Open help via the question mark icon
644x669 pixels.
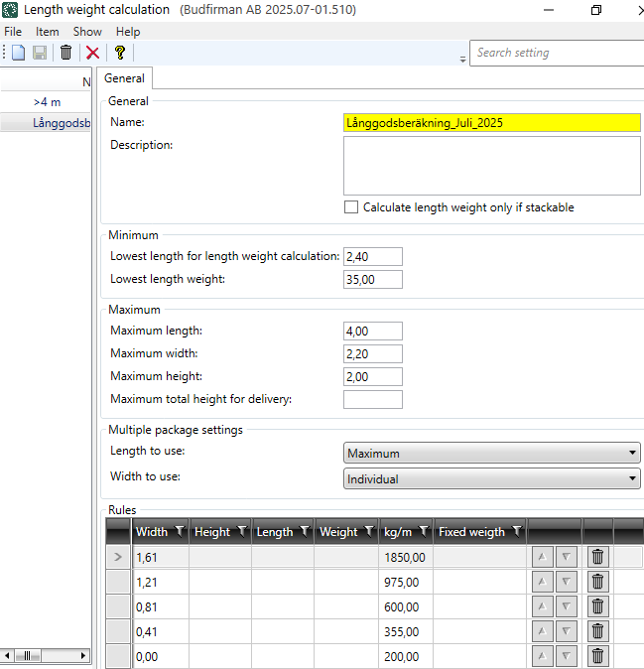pos(120,53)
